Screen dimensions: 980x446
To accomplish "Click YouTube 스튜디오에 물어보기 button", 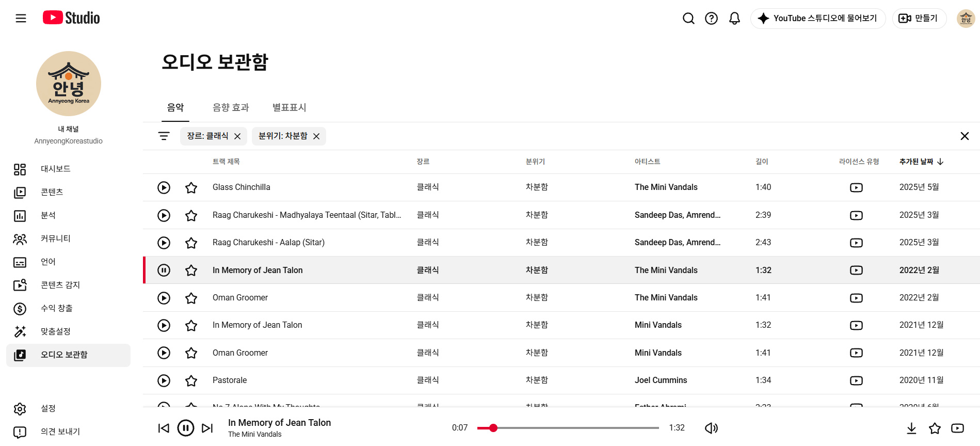I will [x=818, y=19].
